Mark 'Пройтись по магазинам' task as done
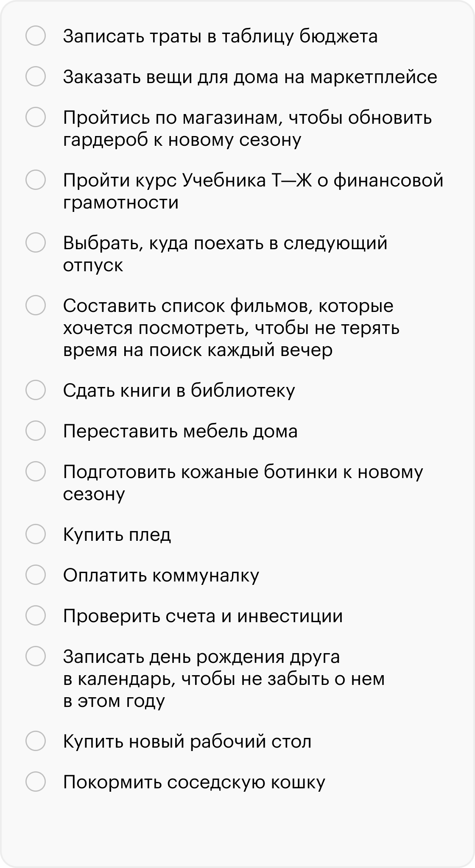This screenshot has height=868, width=475. coord(36,117)
